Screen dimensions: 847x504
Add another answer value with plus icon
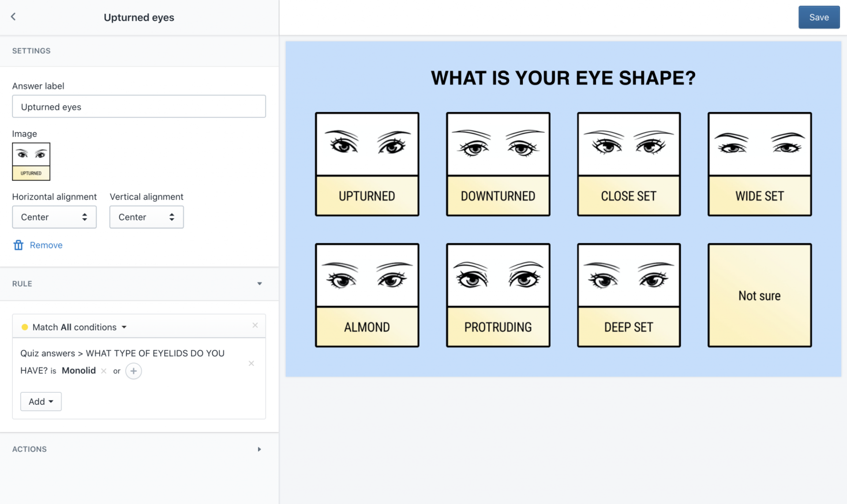(x=133, y=371)
